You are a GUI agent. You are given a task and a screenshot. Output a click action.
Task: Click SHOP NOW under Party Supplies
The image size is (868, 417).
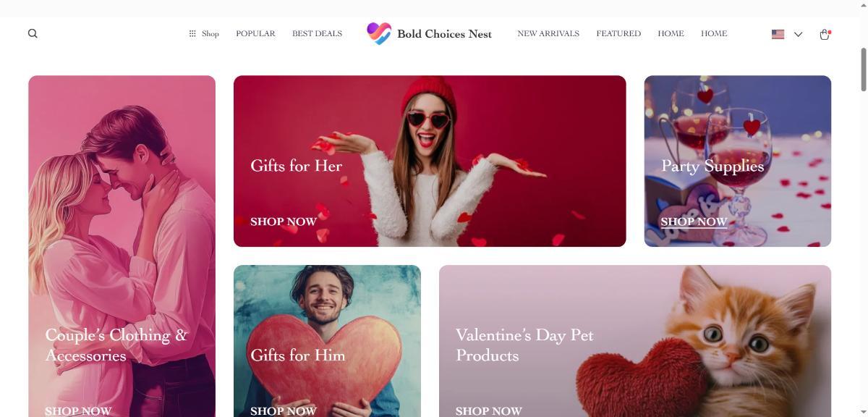tap(694, 222)
